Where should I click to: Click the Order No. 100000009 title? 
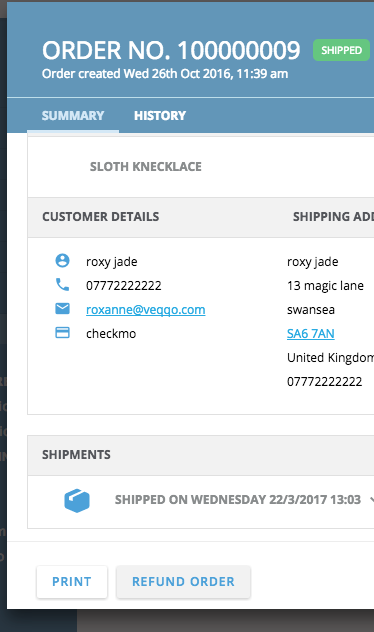coord(171,50)
